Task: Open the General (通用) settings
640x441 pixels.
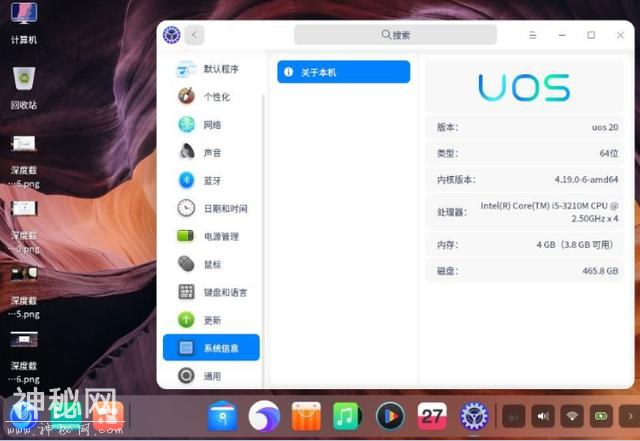Action: pyautogui.click(x=211, y=376)
